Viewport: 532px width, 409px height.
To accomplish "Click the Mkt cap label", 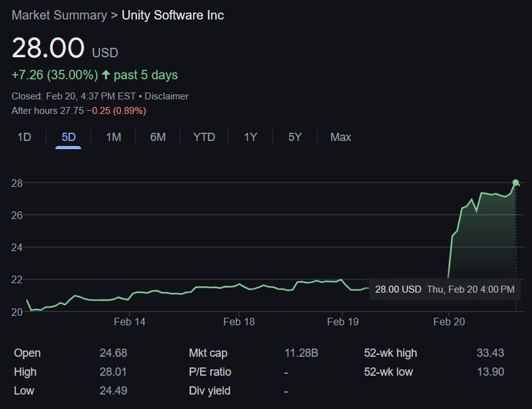I will coord(208,353).
